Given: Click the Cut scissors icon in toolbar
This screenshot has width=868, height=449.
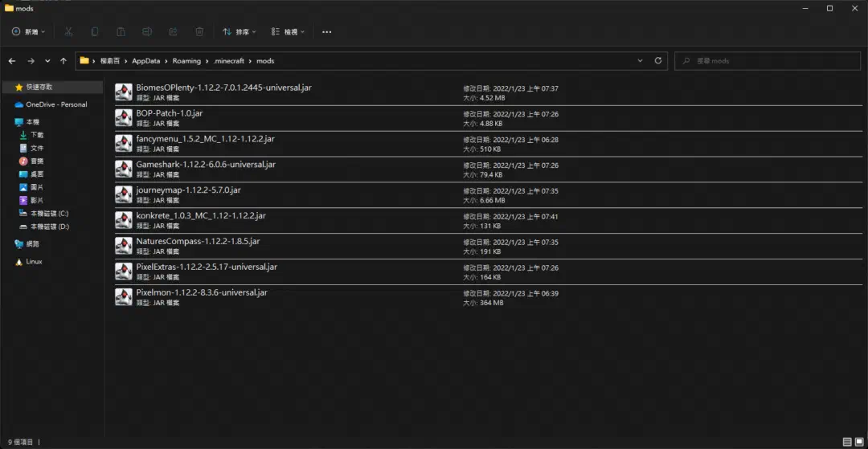Looking at the screenshot, I should pos(68,32).
